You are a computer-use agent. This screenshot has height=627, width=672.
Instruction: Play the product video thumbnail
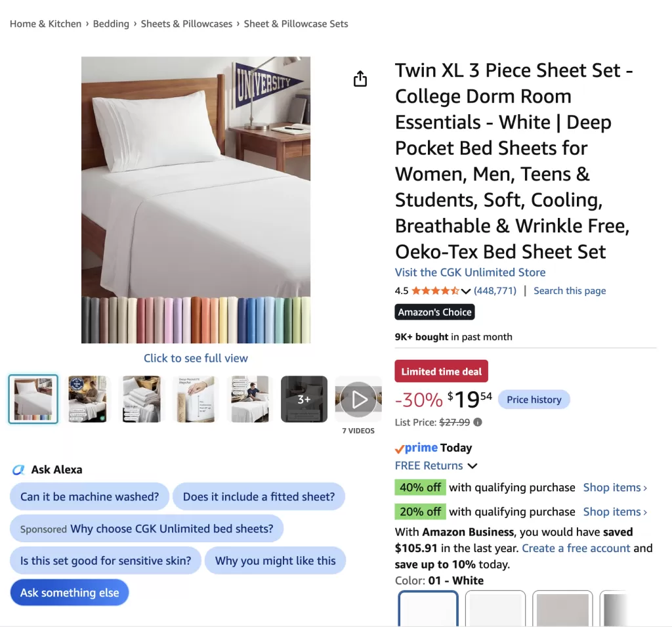coord(359,399)
